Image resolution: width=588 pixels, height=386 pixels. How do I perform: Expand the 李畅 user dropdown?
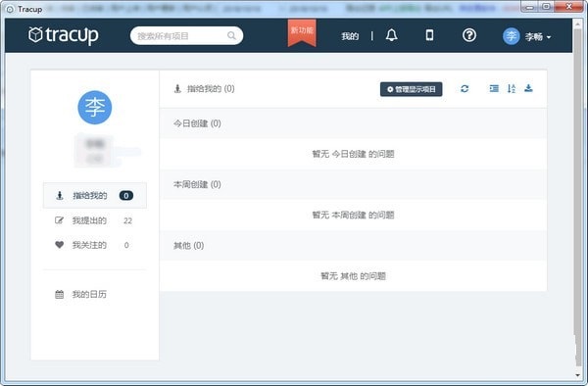pyautogui.click(x=538, y=36)
